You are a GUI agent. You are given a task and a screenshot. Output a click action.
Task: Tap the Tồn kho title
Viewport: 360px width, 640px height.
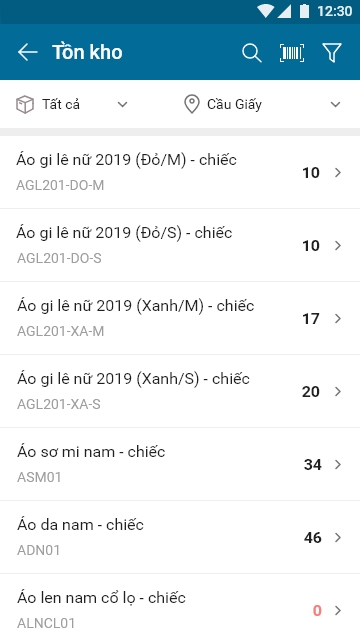pyautogui.click(x=87, y=52)
